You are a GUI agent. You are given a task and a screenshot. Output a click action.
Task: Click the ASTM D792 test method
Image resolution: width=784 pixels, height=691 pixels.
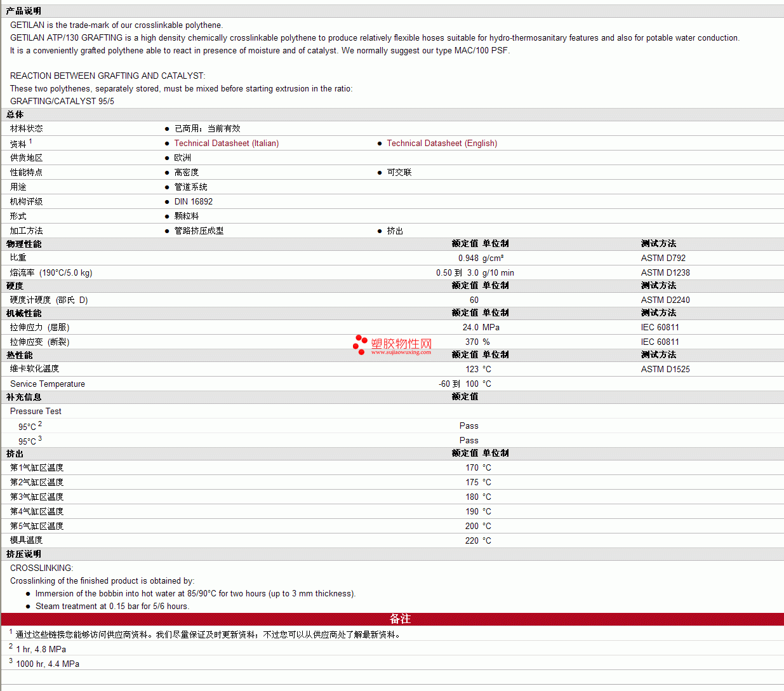point(663,258)
